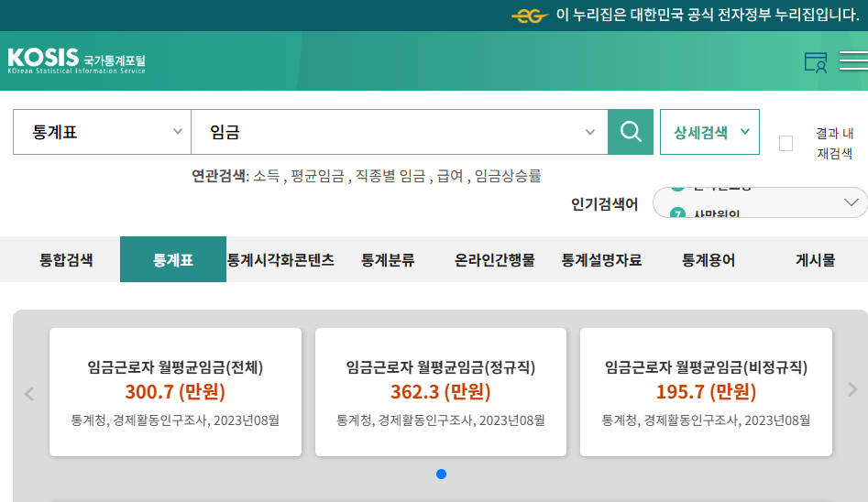The height and width of the screenshot is (502, 868).
Task: Switch to the 통합검색 tab
Action: [66, 259]
